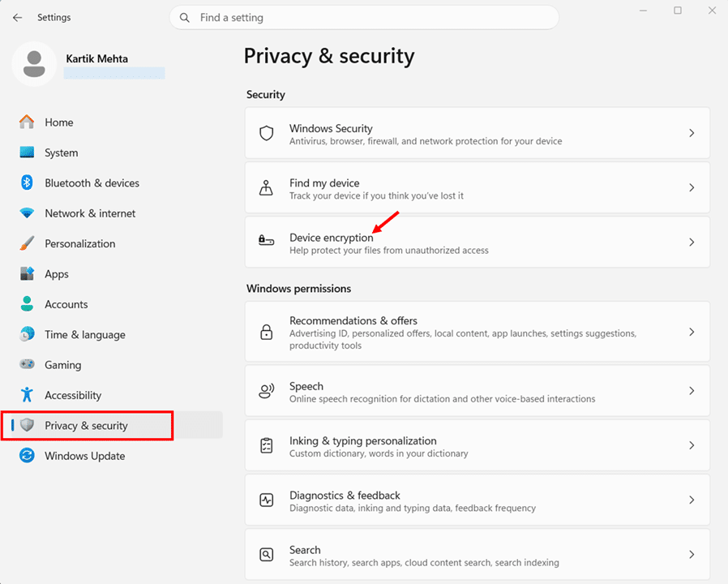
Task: Click the Home icon in sidebar
Action: (x=27, y=122)
